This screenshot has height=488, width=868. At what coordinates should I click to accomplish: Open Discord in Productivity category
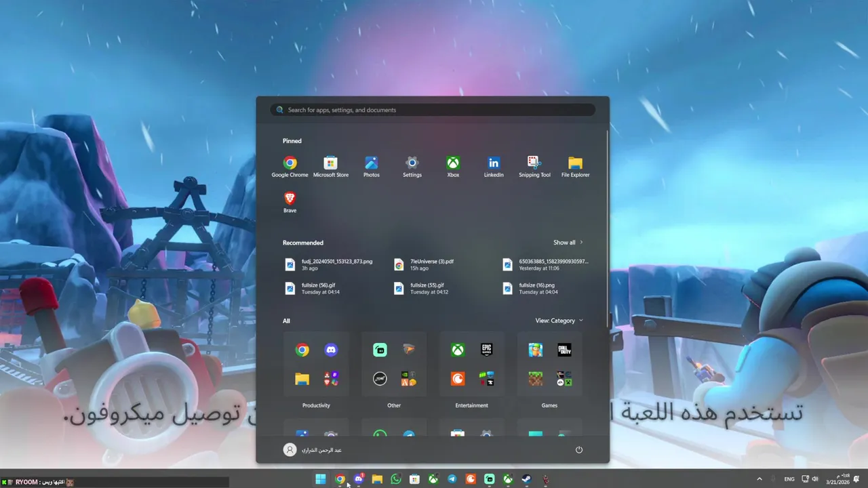click(x=331, y=350)
